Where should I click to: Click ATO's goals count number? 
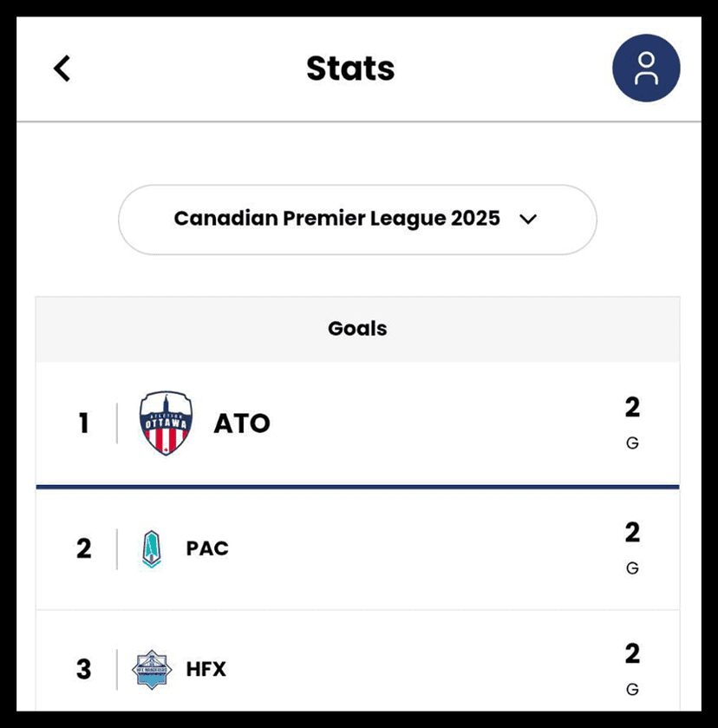coord(632,407)
